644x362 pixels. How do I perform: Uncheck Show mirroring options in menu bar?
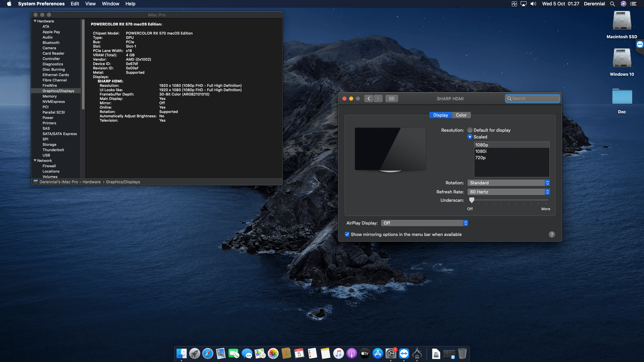coord(347,234)
